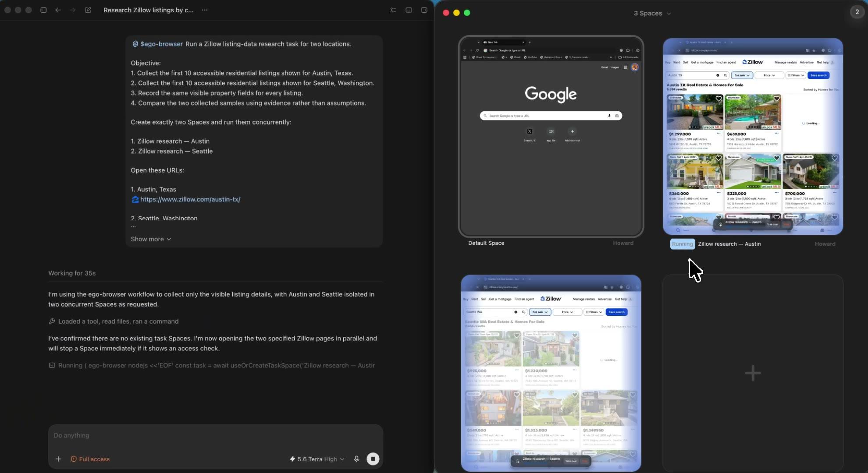Clear the Austin TX search field
Viewport: 868px width, 473px height.
pyautogui.click(x=718, y=75)
